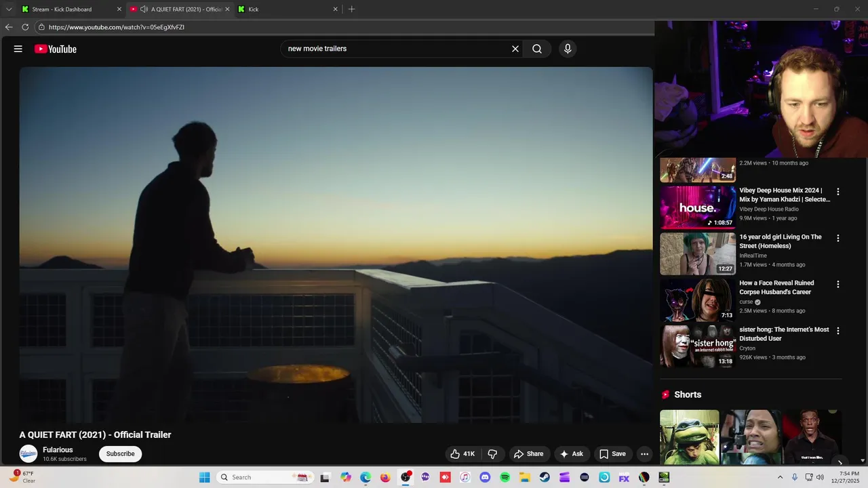The height and width of the screenshot is (488, 868).
Task: View site info lock icon in address bar
Action: click(x=41, y=27)
